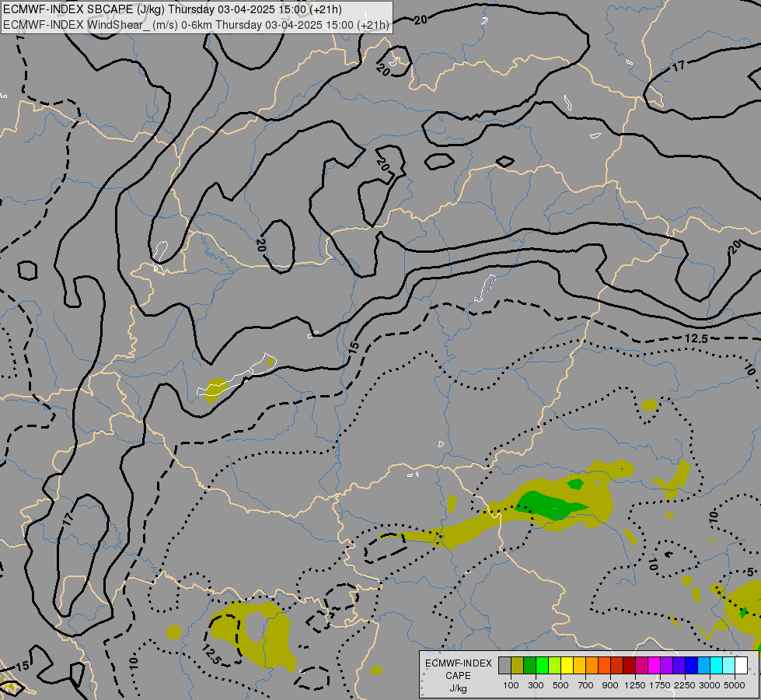Click the '2250' legend scale label
This screenshot has height=700, width=761.
point(685,685)
